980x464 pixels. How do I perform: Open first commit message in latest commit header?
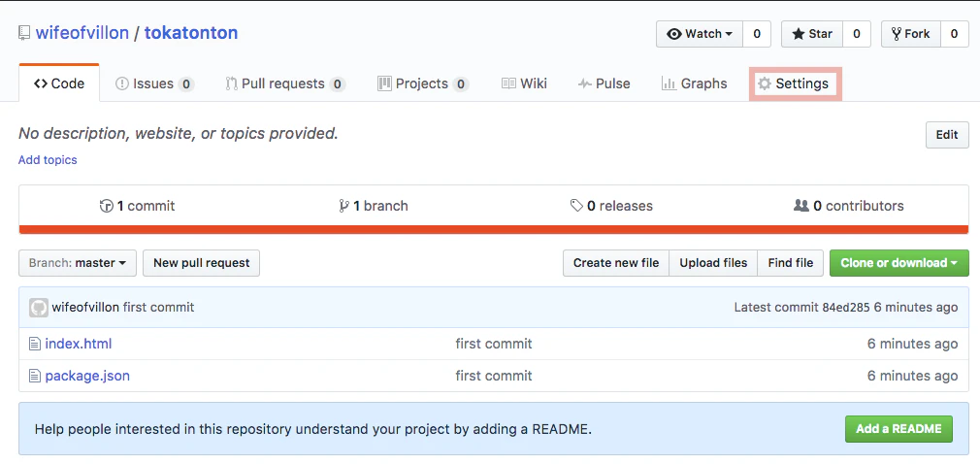(x=159, y=307)
